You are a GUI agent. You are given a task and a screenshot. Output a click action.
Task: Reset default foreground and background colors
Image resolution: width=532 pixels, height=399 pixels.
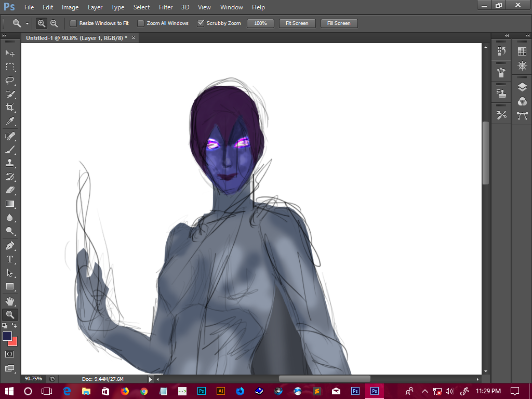click(x=5, y=325)
